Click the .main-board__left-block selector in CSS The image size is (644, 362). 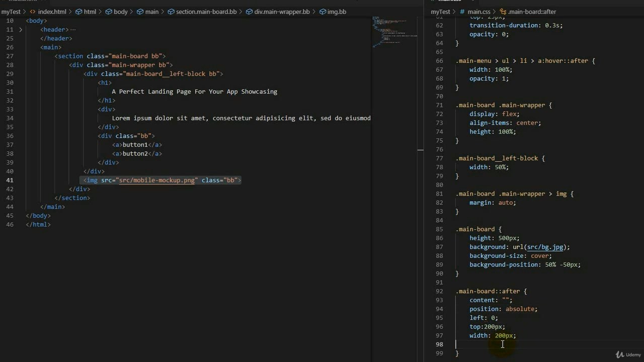(x=497, y=158)
